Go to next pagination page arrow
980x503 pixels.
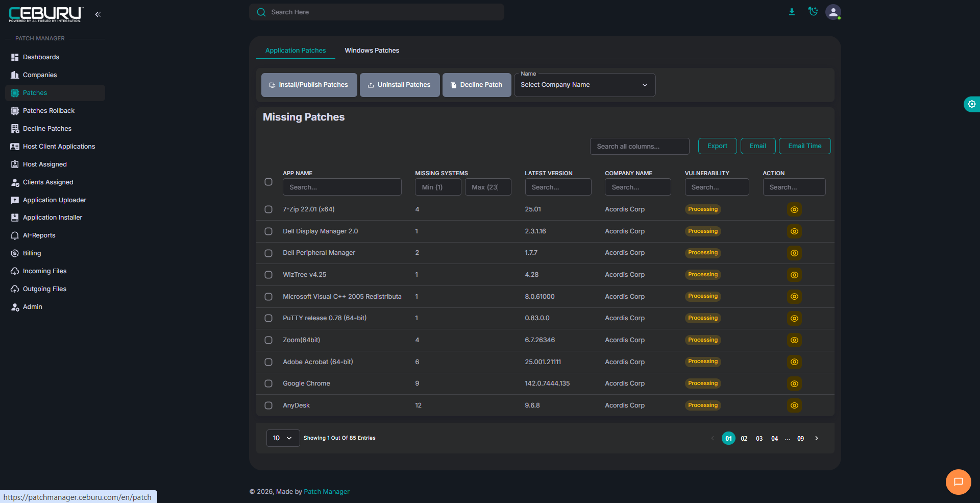point(817,439)
